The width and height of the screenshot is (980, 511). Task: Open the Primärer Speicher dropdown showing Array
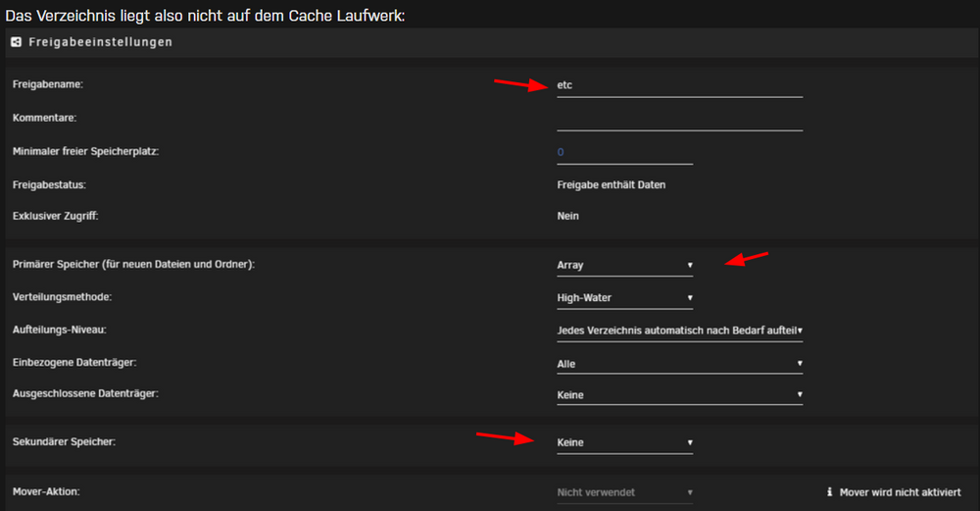click(624, 265)
